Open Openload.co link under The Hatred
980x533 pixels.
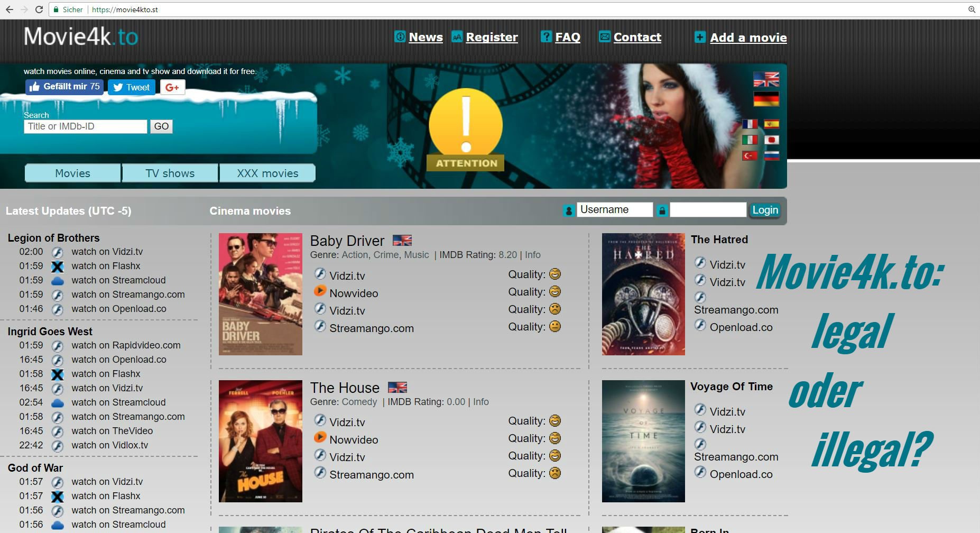coord(741,327)
